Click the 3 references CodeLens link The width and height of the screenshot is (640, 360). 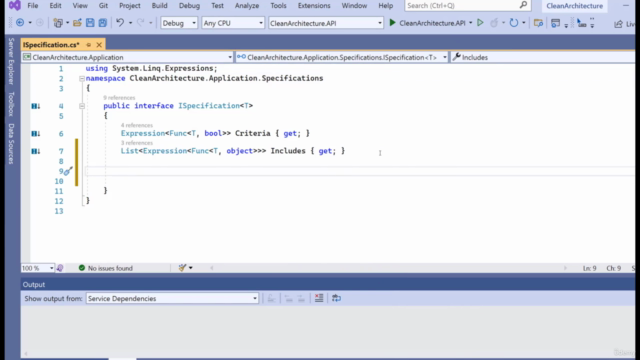click(137, 143)
